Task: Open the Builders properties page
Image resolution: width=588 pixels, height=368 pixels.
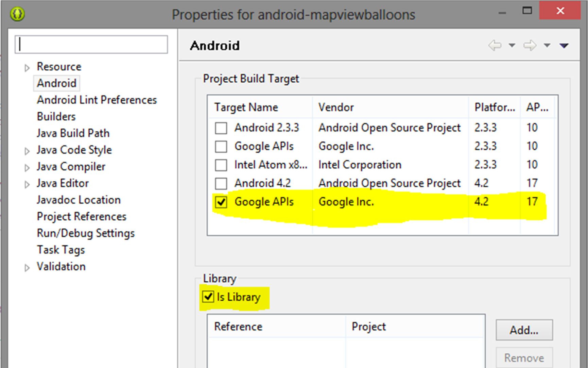Action: point(56,116)
